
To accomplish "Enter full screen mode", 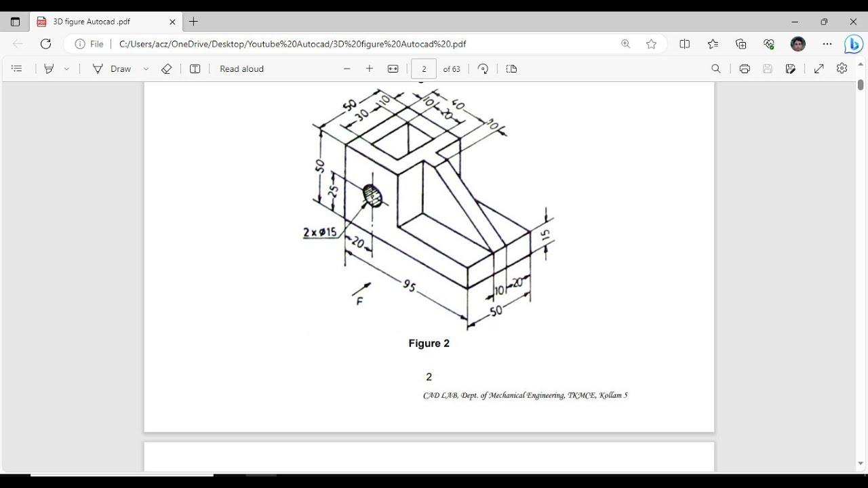I will (819, 68).
